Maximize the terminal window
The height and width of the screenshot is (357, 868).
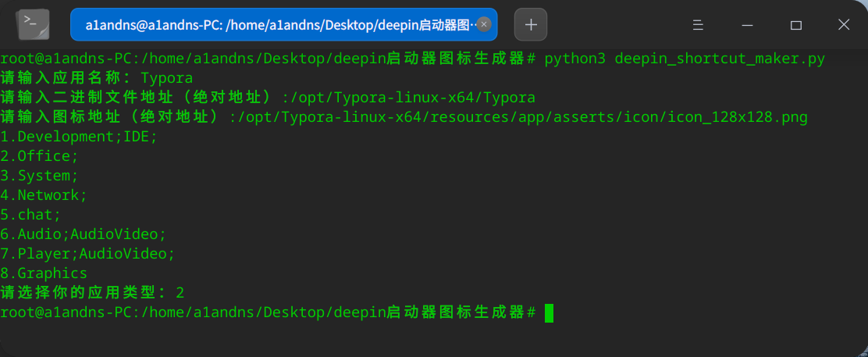(796, 25)
